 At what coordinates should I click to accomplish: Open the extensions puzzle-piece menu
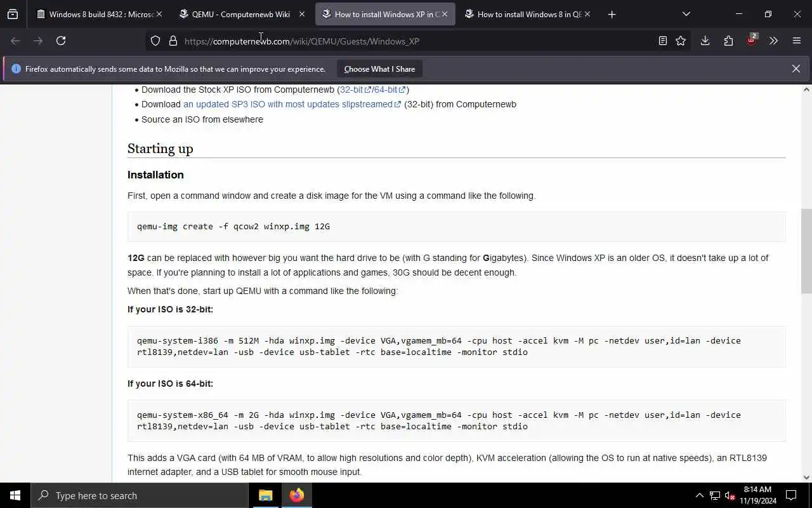click(728, 41)
